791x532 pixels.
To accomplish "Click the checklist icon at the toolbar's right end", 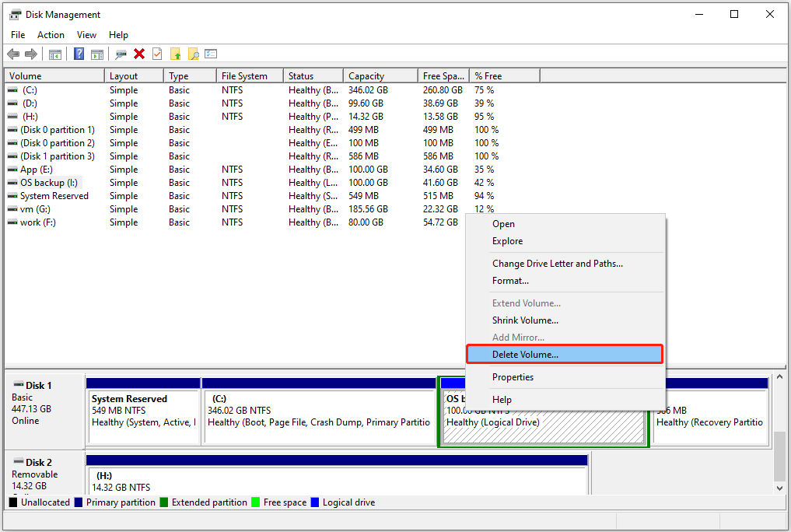I will [x=211, y=54].
